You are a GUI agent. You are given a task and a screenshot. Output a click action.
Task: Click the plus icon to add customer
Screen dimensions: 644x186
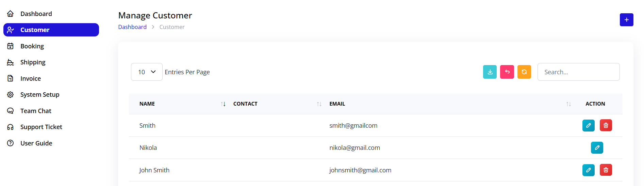(x=626, y=20)
